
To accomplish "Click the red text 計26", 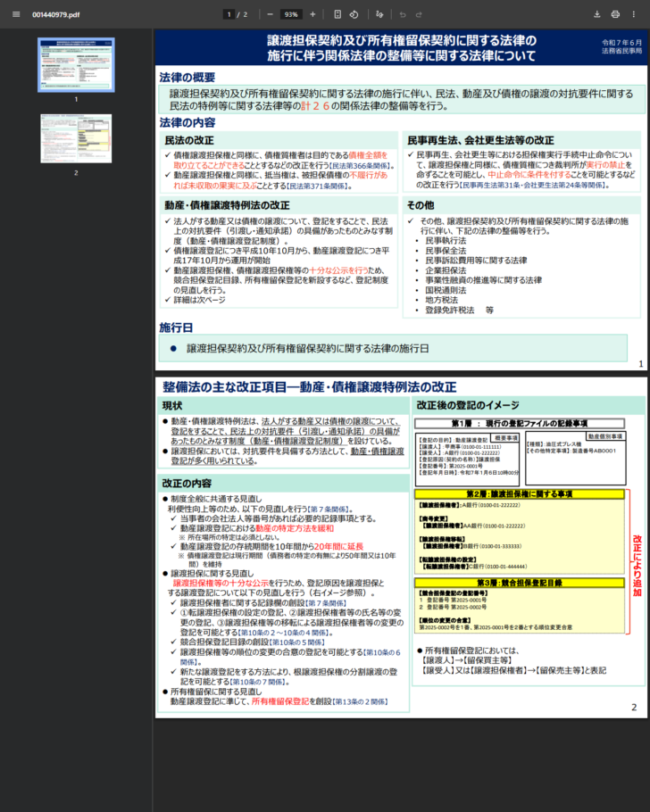I will (x=315, y=105).
